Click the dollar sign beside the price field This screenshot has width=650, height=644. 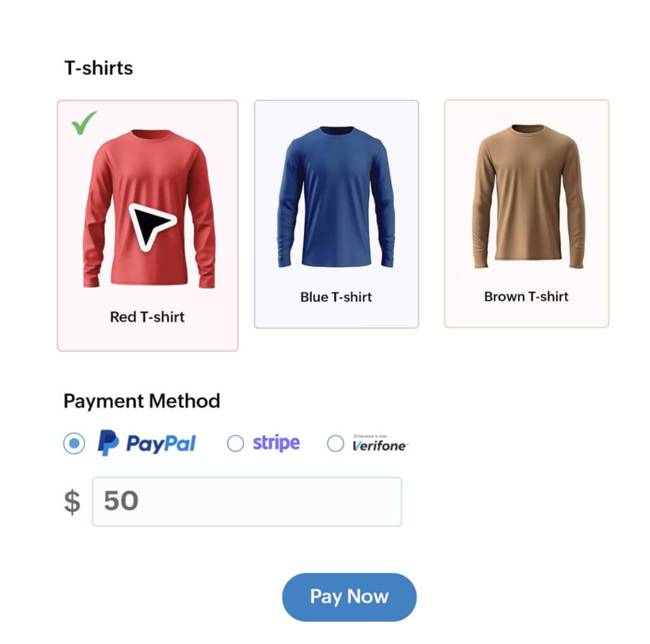click(72, 501)
